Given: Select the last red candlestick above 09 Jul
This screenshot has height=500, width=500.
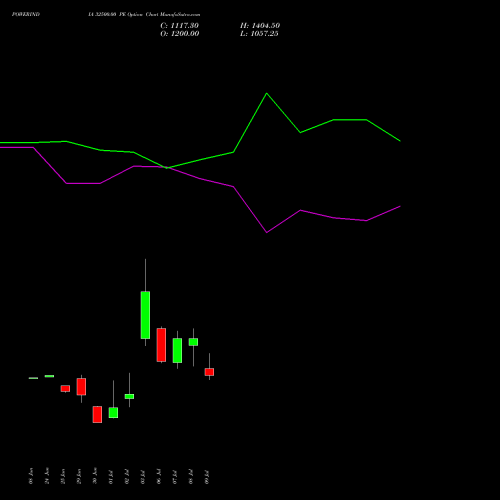Looking at the screenshot, I should click(x=209, y=372).
